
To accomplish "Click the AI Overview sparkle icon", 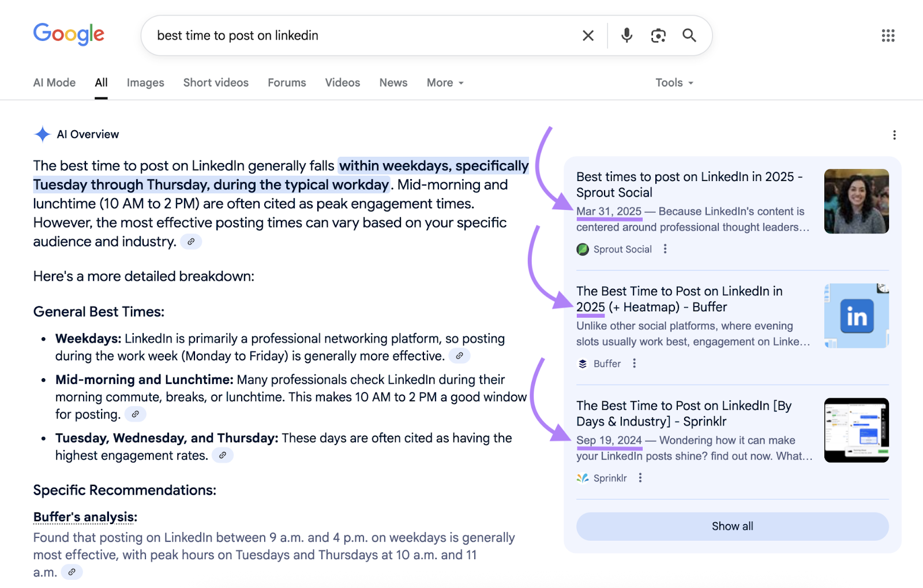I will pyautogui.click(x=42, y=134).
